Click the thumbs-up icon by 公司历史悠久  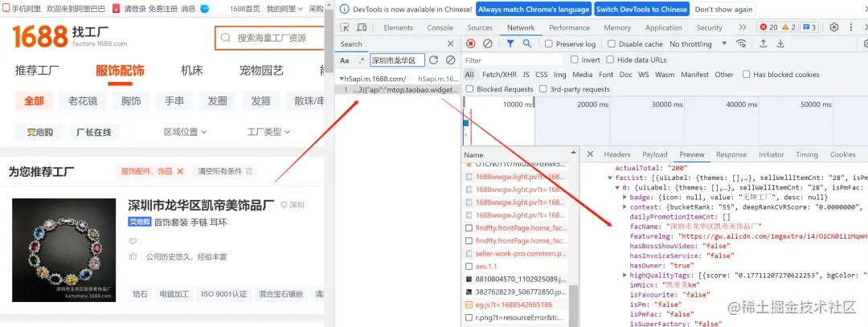coord(133,257)
